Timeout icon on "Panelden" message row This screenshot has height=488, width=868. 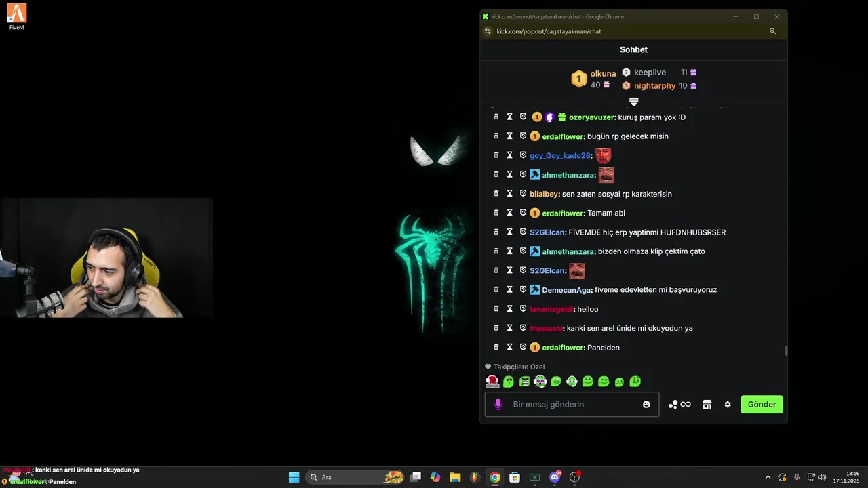pos(509,347)
